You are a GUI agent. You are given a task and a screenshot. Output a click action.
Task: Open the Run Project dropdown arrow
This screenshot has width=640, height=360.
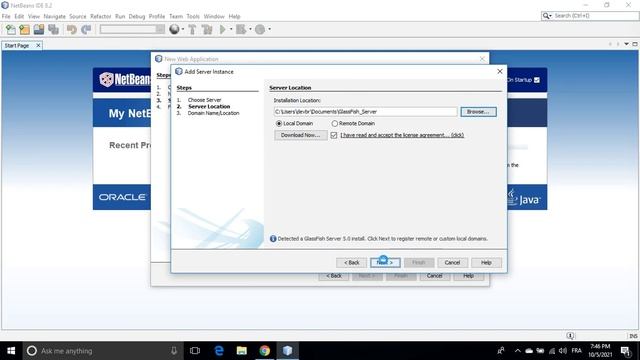click(231, 29)
